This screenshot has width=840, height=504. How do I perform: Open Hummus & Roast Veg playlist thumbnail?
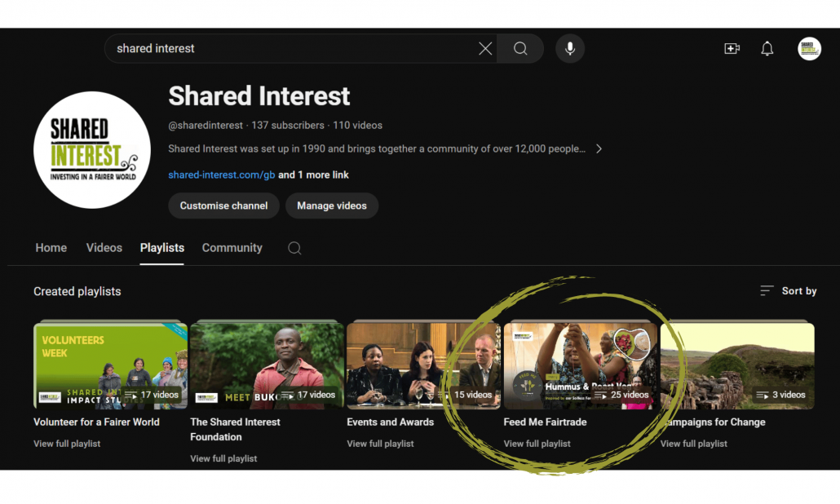pos(580,366)
